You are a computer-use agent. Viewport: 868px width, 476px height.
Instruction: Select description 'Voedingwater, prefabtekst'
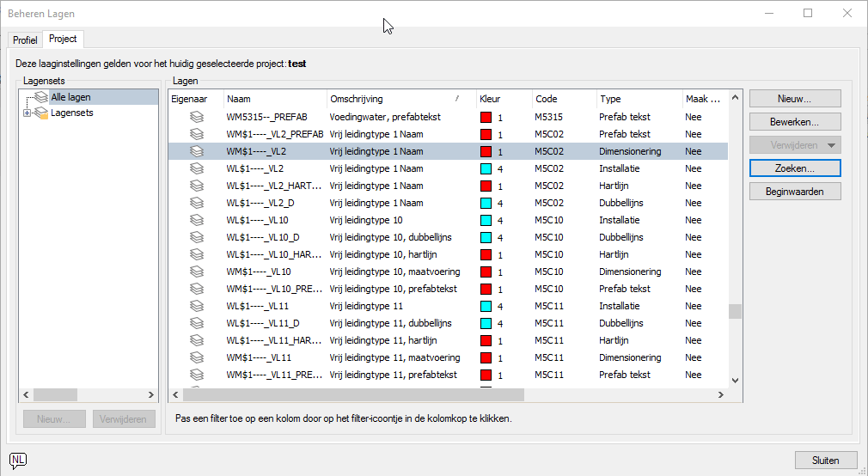[385, 117]
